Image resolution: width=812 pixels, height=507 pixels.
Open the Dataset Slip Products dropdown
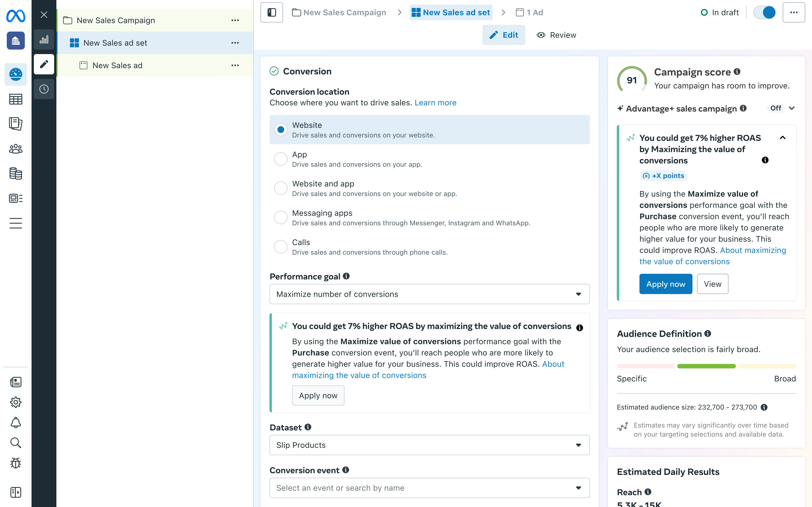click(x=429, y=445)
